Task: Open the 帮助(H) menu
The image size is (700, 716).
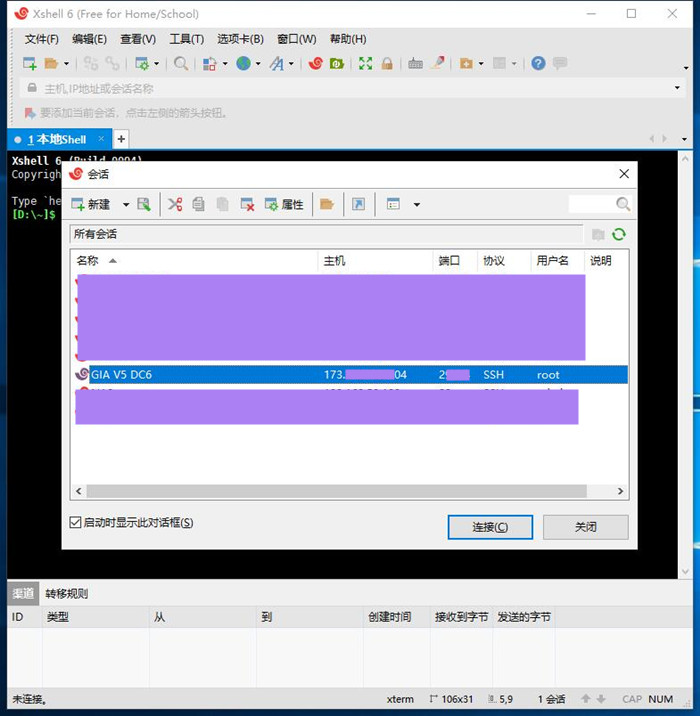Action: tap(348, 39)
